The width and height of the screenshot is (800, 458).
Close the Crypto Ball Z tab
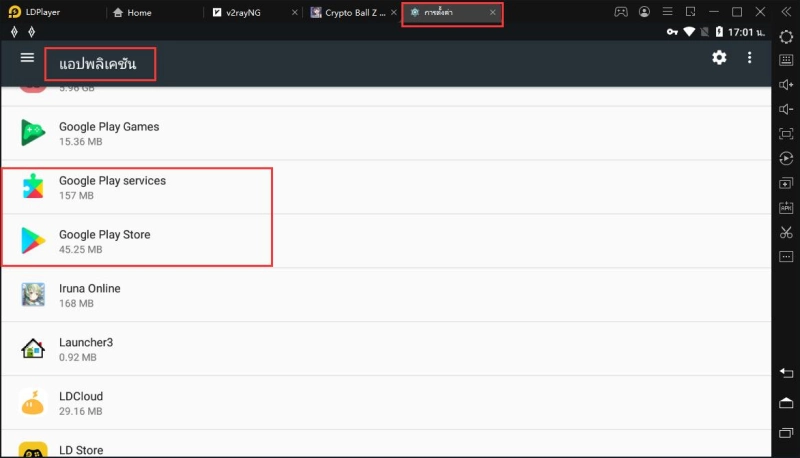(x=393, y=13)
